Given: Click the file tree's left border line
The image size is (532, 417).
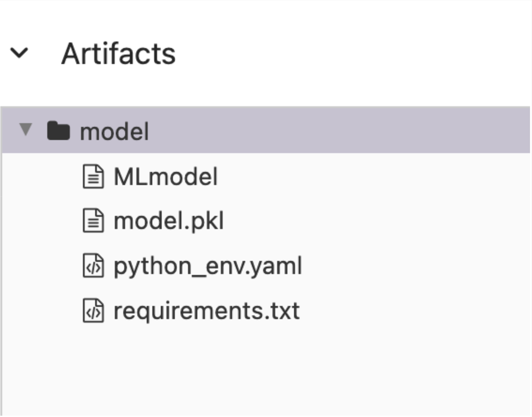Looking at the screenshot, I should pyautogui.click(x=1, y=283).
